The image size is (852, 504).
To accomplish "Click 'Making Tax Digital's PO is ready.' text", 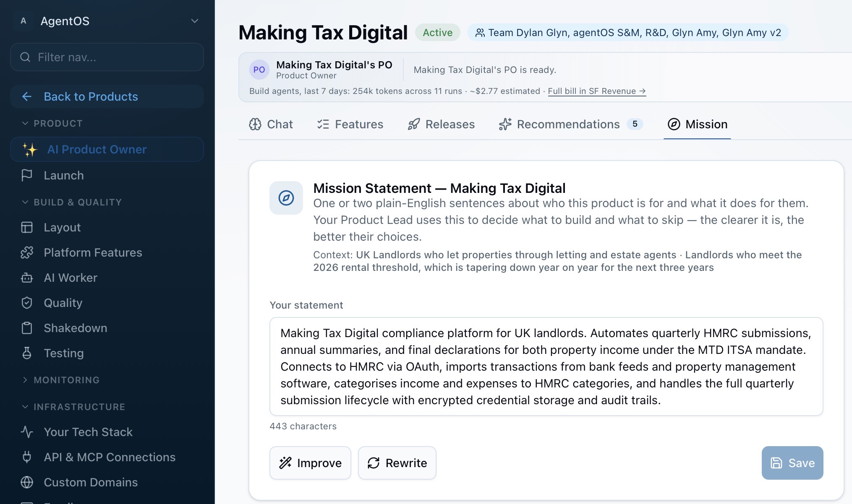I will (485, 70).
